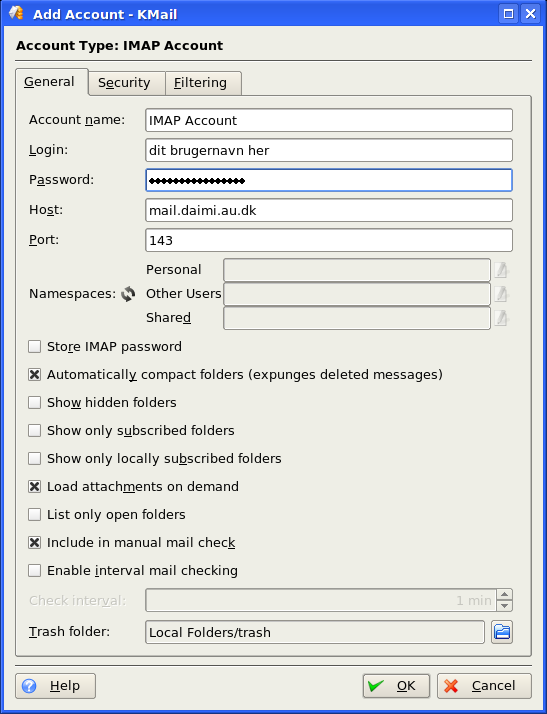Click the KMail application icon in title bar
Viewport: 547px width, 714px height.
tap(16, 13)
